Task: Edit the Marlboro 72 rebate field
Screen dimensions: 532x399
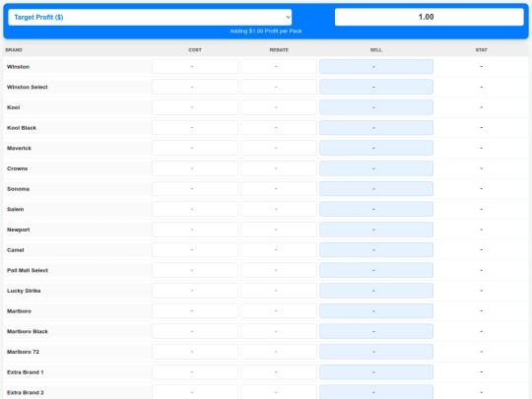Action: [x=279, y=352]
